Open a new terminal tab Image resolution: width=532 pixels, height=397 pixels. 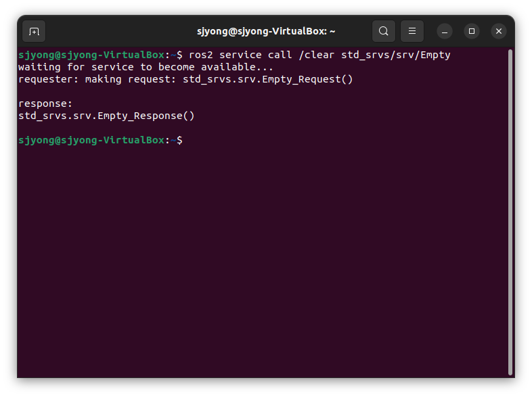(x=34, y=31)
